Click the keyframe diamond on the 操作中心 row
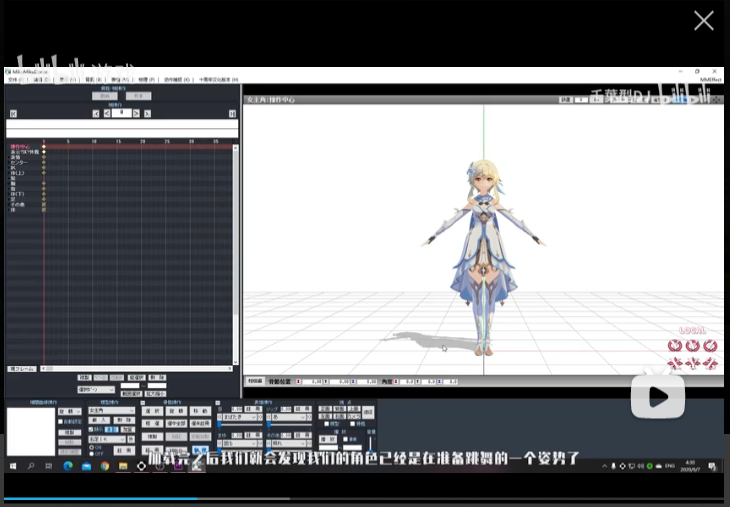 [44, 147]
